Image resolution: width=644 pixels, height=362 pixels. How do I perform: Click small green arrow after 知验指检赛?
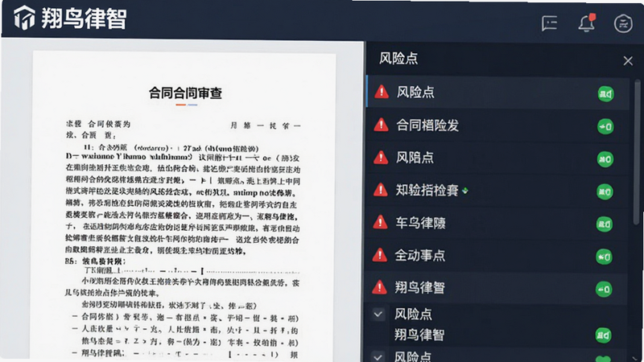pos(465,191)
